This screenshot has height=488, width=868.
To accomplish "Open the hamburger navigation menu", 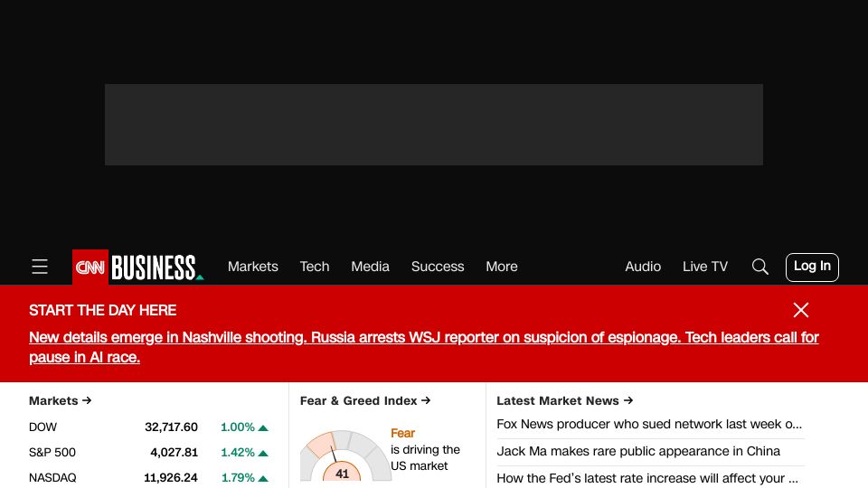I will (39, 267).
